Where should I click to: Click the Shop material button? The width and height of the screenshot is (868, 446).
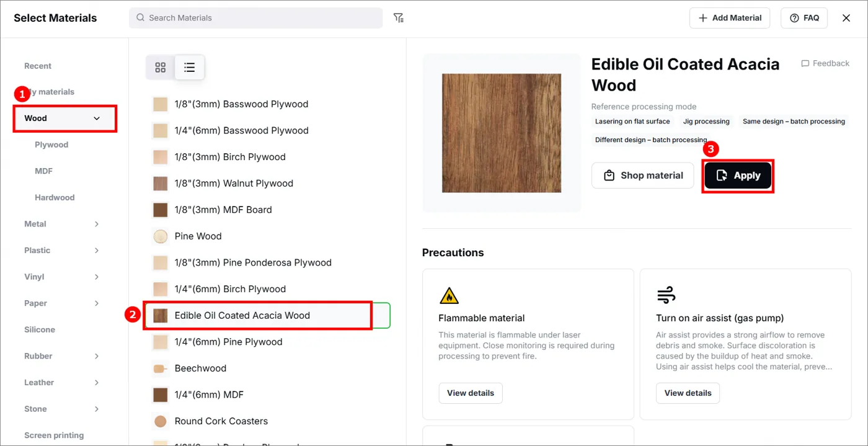click(x=642, y=176)
